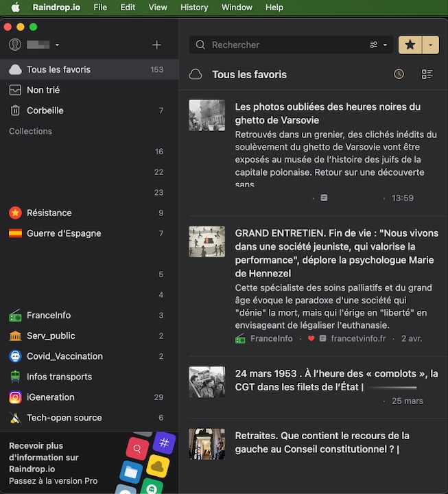
Task: Select Tous les favoris in sidebar
Action: coord(58,69)
